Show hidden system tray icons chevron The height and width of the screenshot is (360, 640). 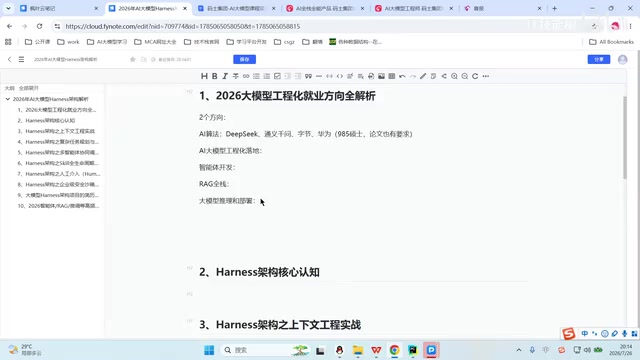(519, 350)
